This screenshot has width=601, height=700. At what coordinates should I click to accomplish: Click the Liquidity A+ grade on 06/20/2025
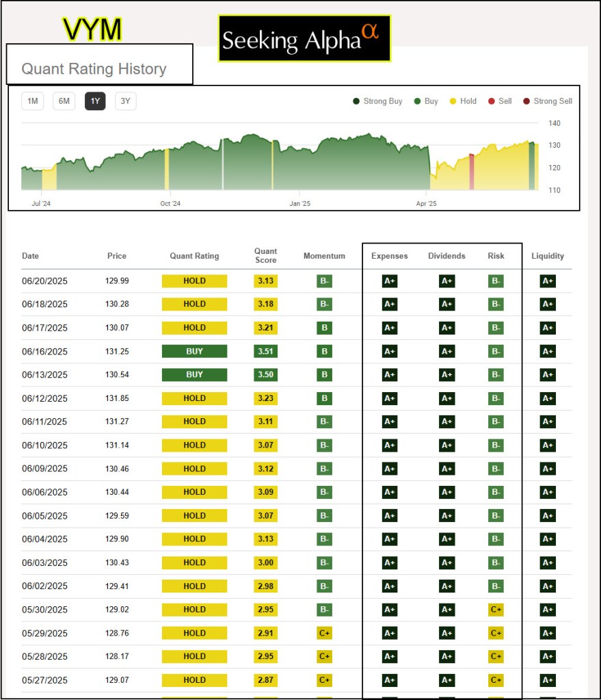point(548,281)
